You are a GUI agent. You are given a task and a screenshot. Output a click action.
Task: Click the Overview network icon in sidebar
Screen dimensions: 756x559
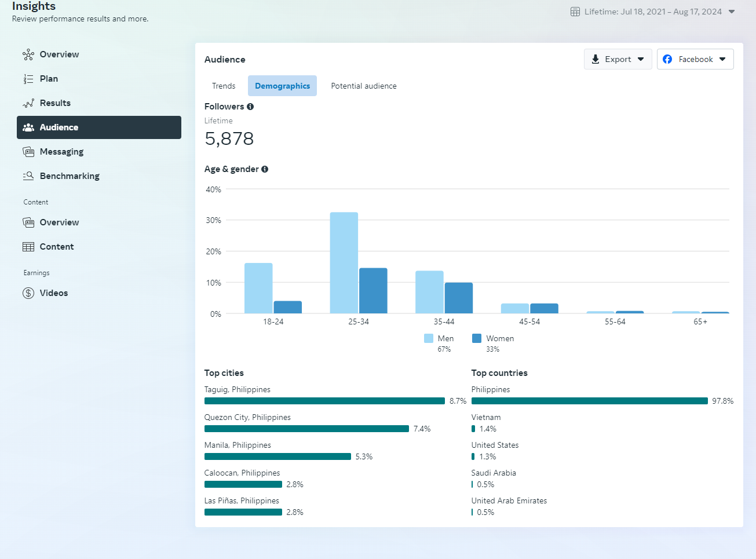pyautogui.click(x=28, y=54)
